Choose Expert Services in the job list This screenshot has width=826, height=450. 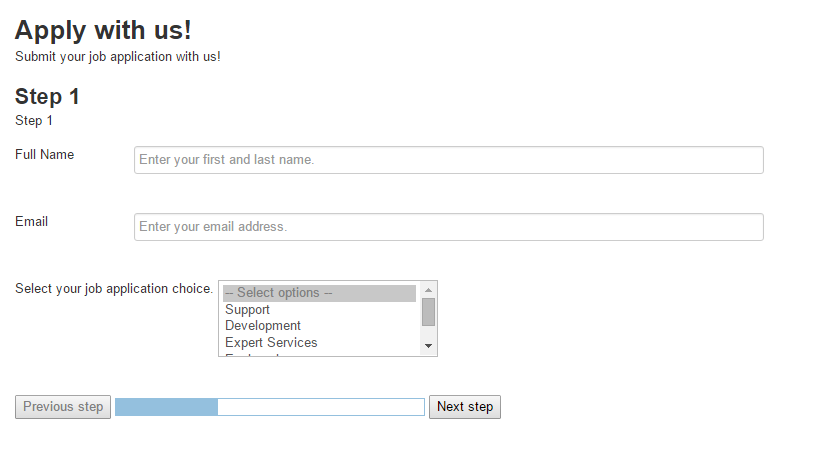(x=271, y=342)
